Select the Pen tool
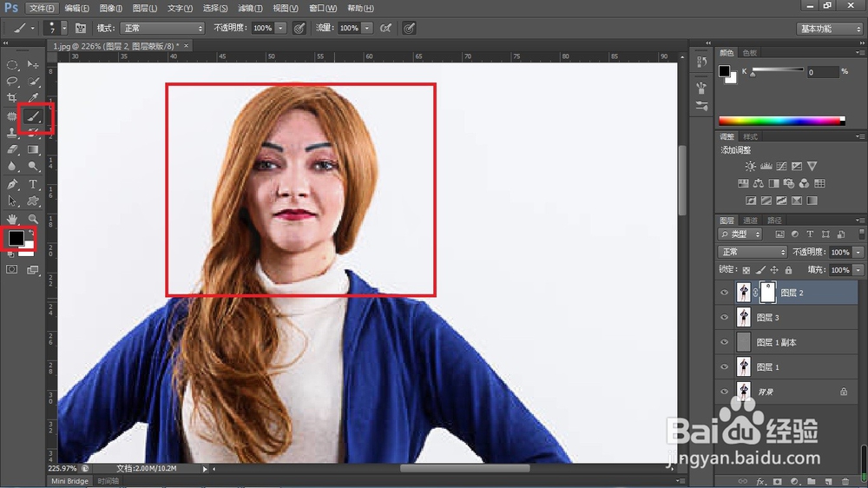The image size is (868, 488). pyautogui.click(x=12, y=184)
